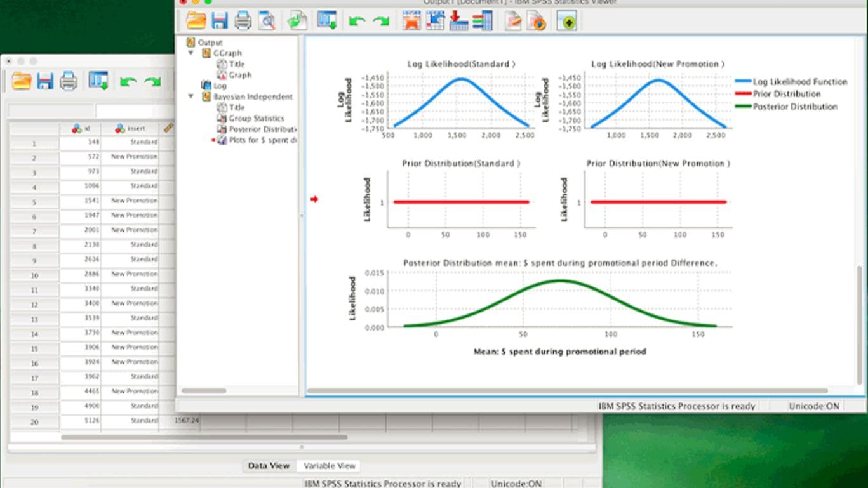Select Log in the outline pane
This screenshot has width=868, height=488.
(220, 86)
